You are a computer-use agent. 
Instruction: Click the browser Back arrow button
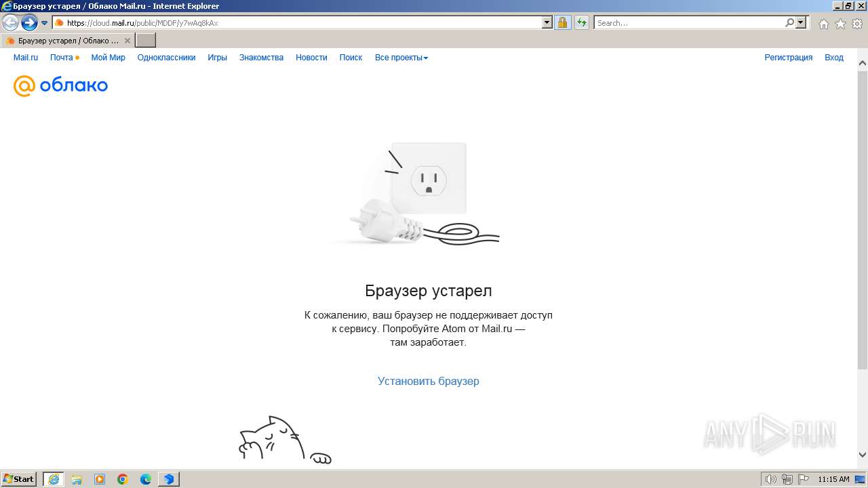11,23
